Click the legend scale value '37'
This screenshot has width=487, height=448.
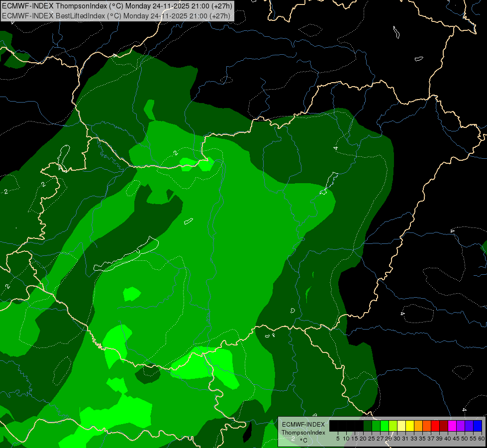[431, 439]
